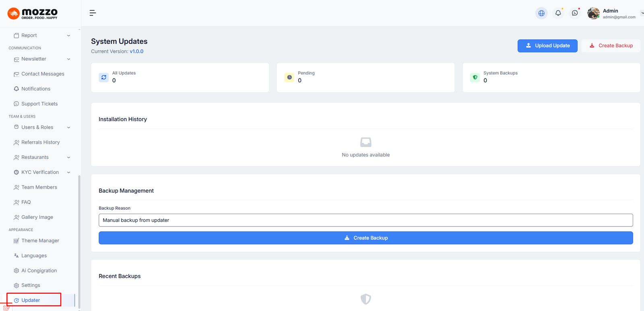Expand the Report menu chevron
Viewport: 644px width, 311px height.
[x=68, y=36]
